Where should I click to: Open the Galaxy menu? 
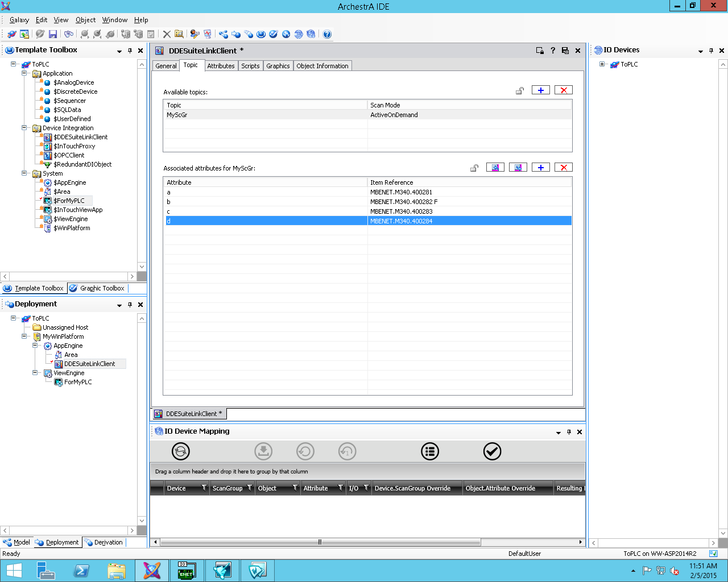(19, 20)
